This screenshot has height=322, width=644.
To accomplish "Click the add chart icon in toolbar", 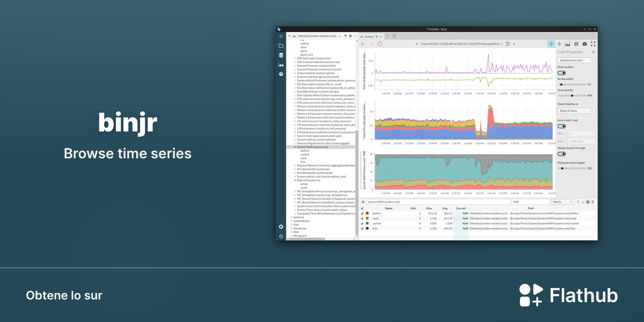I will (568, 43).
